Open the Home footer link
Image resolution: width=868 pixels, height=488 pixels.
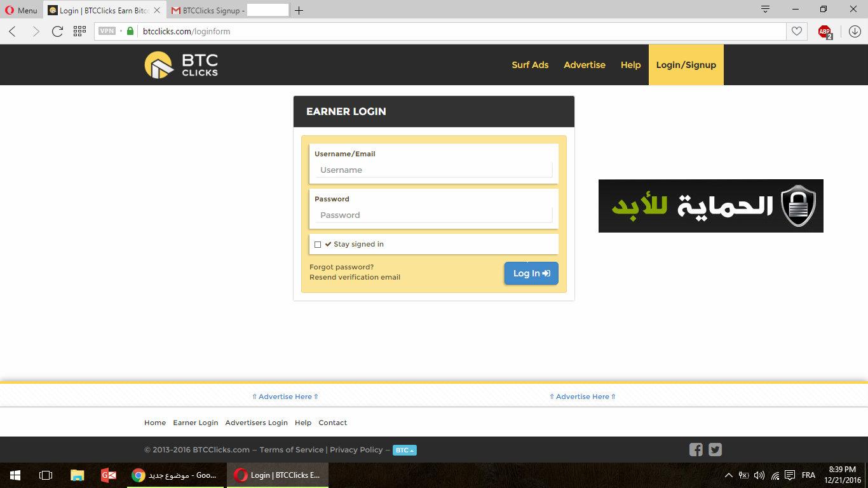pos(154,423)
